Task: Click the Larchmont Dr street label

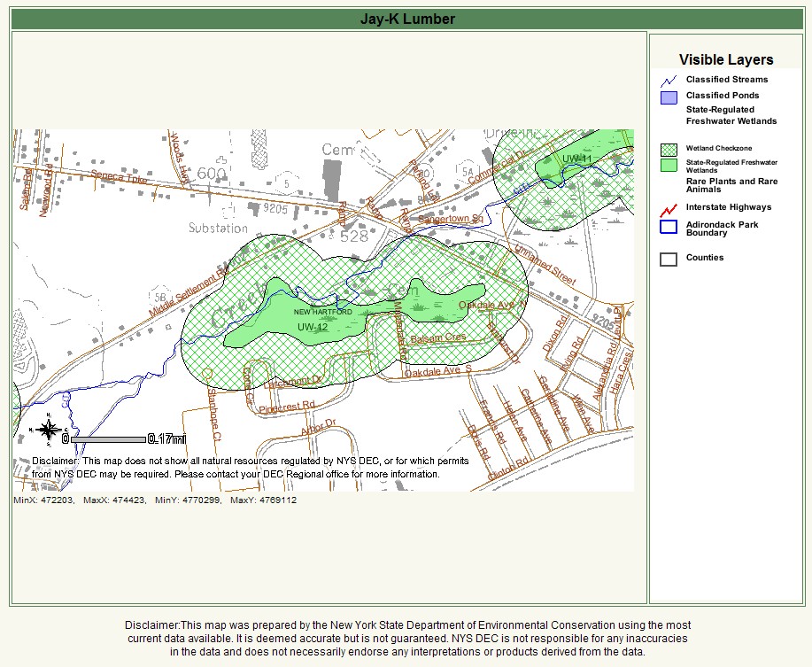Action: click(292, 382)
